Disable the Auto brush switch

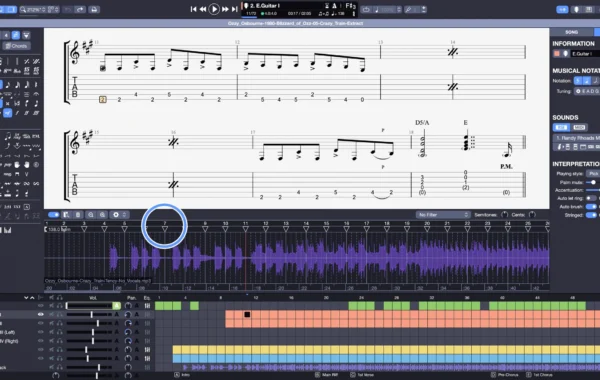point(591,207)
